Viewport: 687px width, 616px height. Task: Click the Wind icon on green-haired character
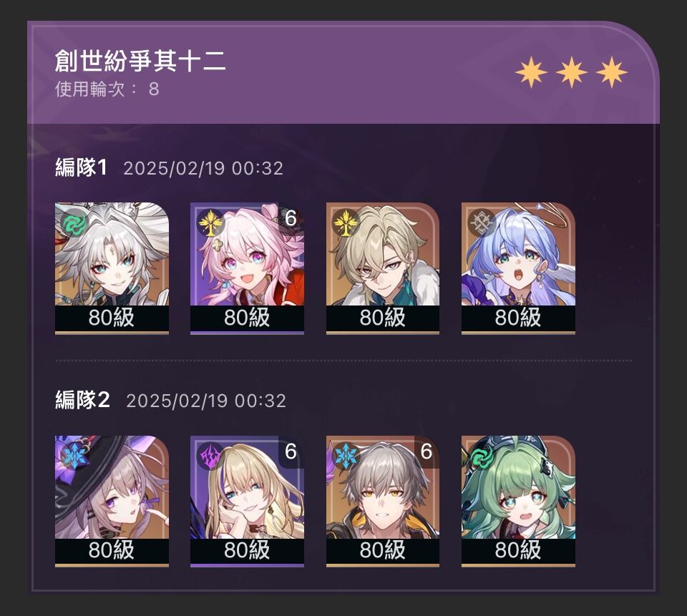coord(481,456)
